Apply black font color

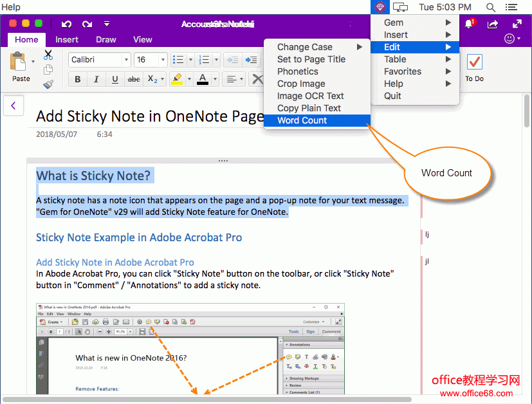click(203, 79)
